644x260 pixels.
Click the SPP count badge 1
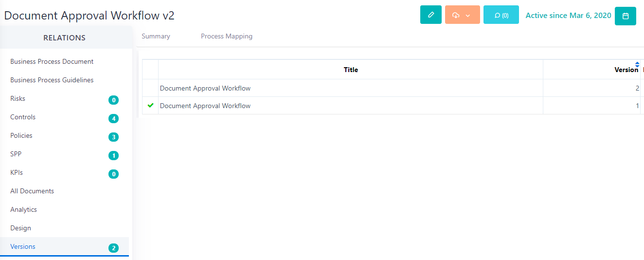pos(113,156)
